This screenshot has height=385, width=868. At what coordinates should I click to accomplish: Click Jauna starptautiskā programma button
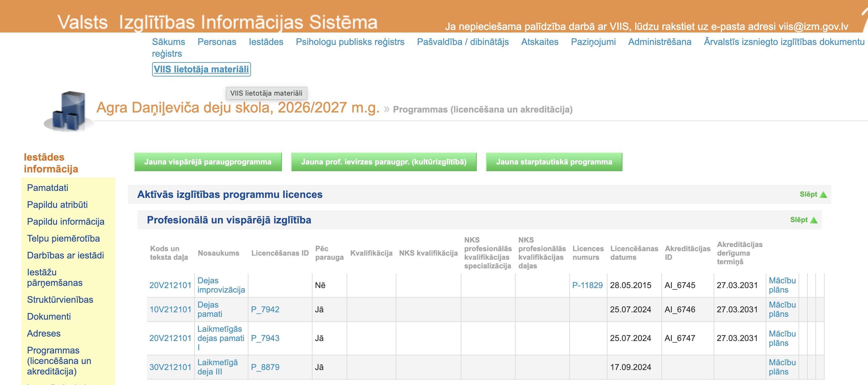coord(554,162)
